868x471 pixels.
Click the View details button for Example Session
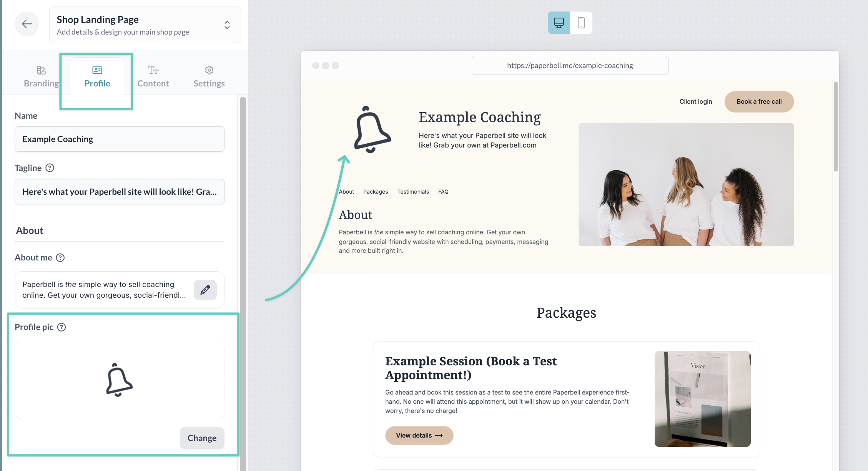(419, 435)
